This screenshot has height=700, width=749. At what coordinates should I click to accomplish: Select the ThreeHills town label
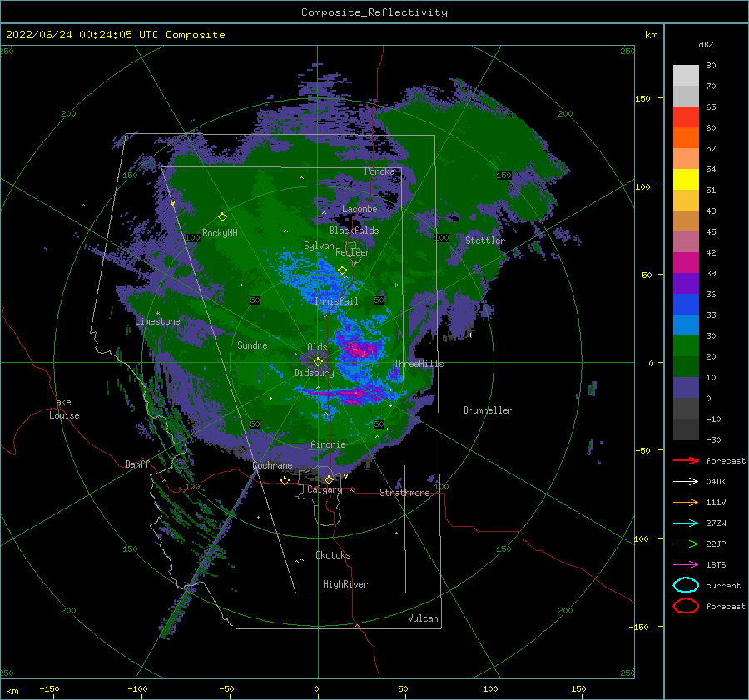[419, 364]
